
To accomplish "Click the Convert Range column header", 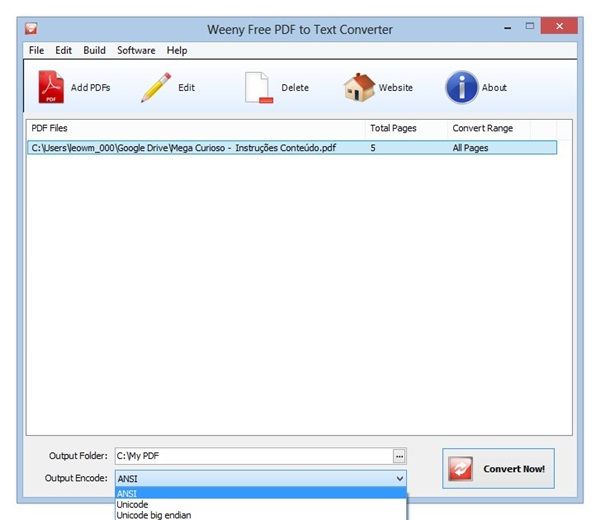I will tap(483, 128).
